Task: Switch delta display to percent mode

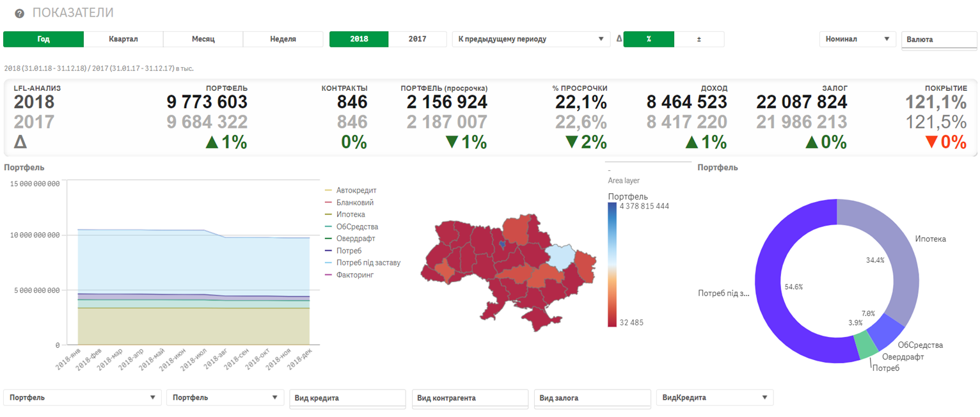Action: [x=649, y=39]
